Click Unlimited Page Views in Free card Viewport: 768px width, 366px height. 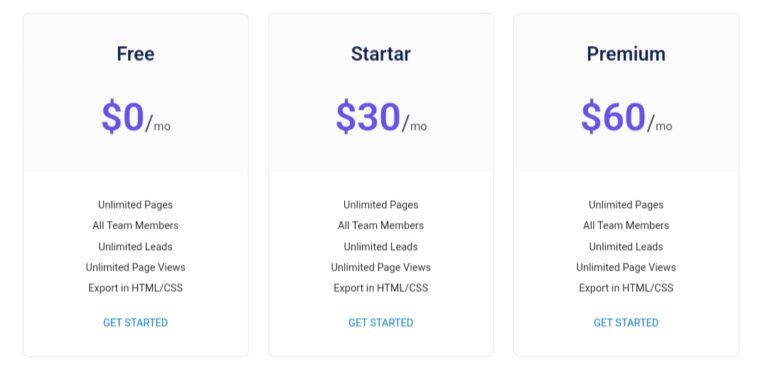(x=136, y=268)
